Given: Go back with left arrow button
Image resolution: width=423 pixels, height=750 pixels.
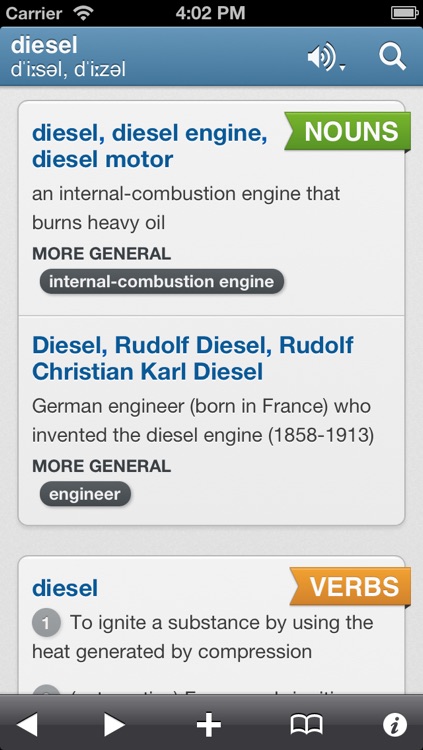Looking at the screenshot, I should coord(27,724).
